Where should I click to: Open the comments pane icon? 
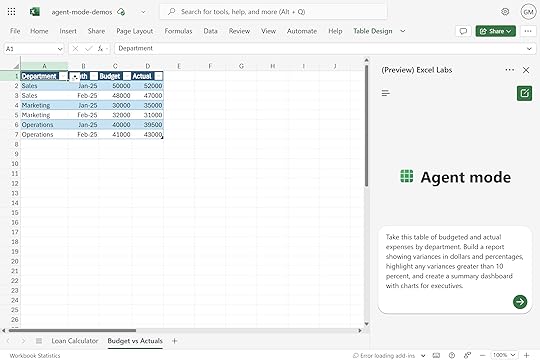point(463,31)
